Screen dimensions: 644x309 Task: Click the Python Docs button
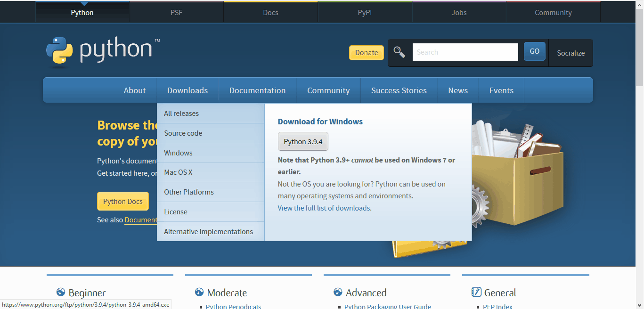[x=123, y=201]
